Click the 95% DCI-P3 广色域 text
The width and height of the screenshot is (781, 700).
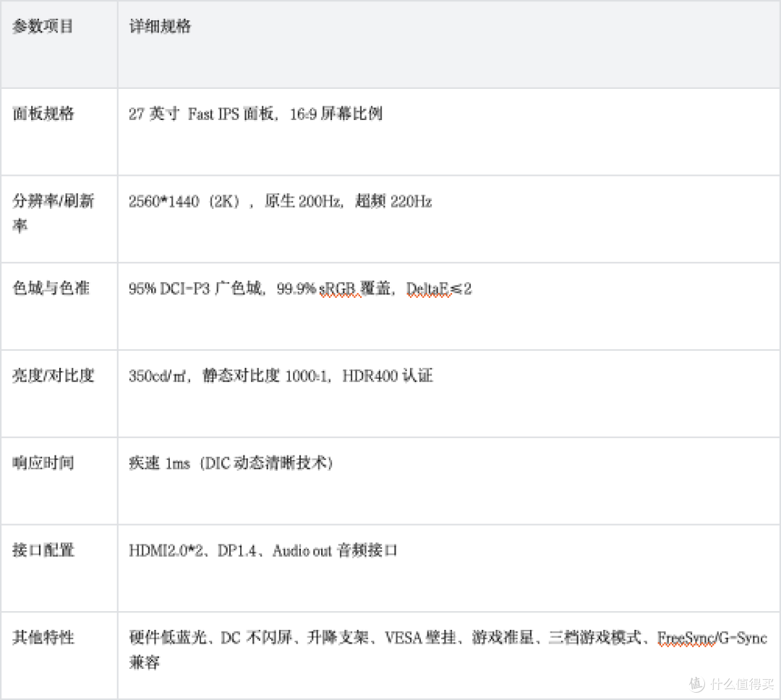(x=195, y=289)
